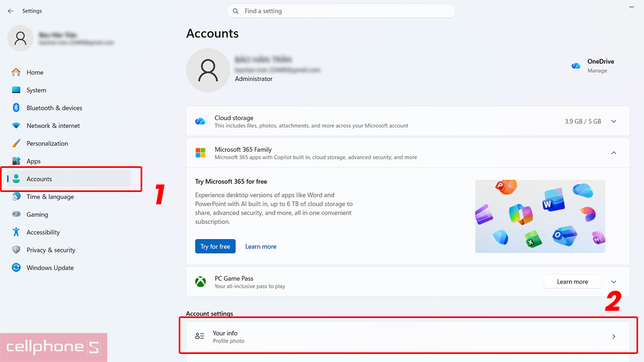Click the Xbox logo for PC Game Pass
This screenshot has width=644, height=362.
click(200, 282)
